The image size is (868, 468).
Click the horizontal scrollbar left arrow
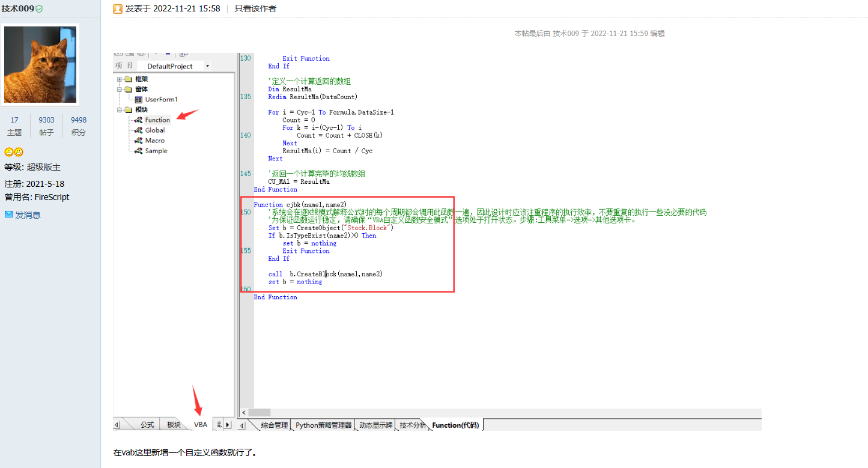click(243, 413)
